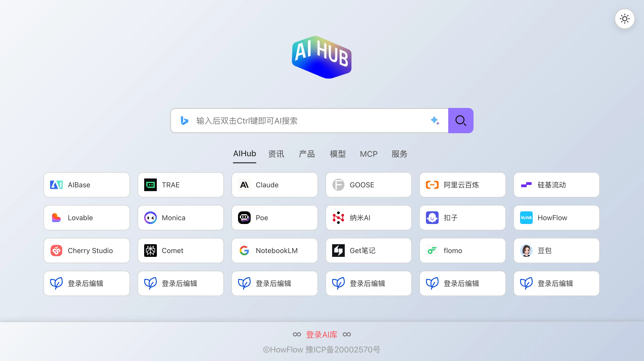Click the purple search button
Image resolution: width=644 pixels, height=361 pixels.
pos(461,121)
